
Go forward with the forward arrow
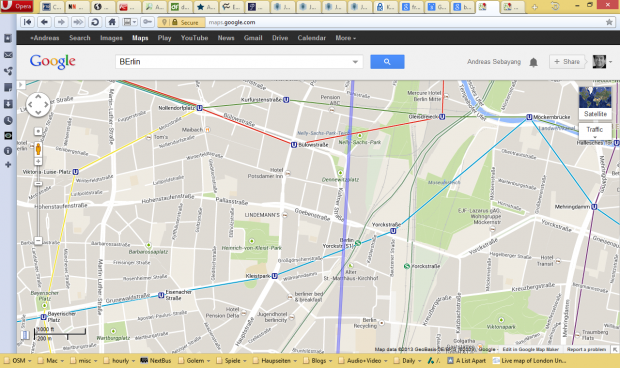tap(61, 22)
